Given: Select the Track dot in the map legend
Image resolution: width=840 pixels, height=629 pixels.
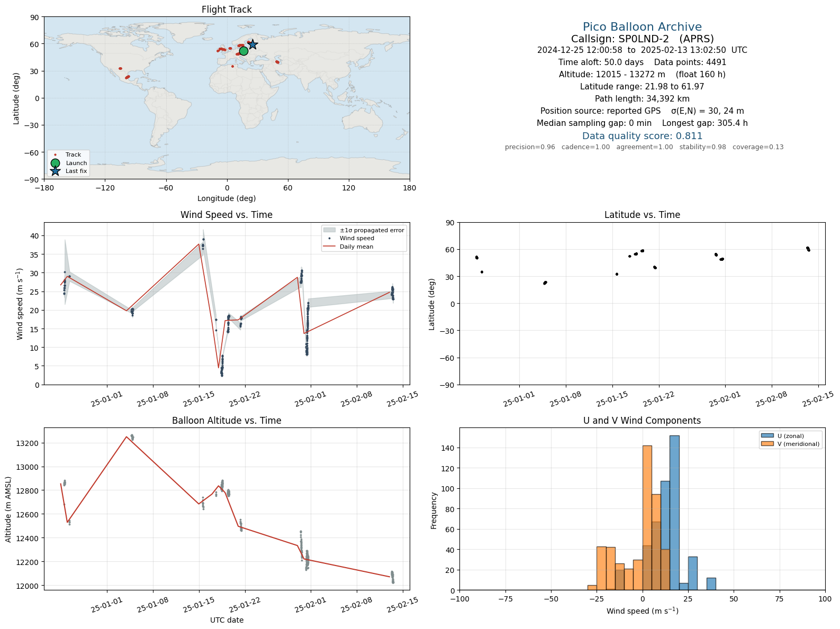Looking at the screenshot, I should coord(55,155).
